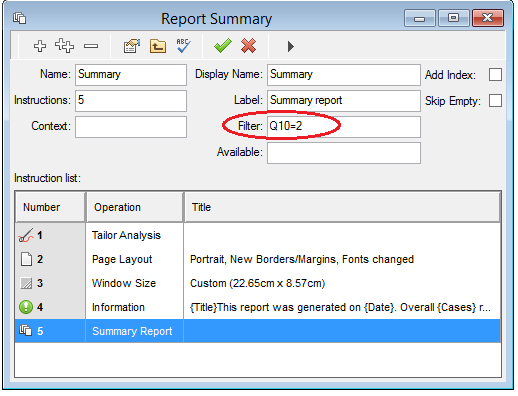Screen dimensions: 518x396
Task: Click the Filter field containing Q10=2
Action: [x=344, y=127]
